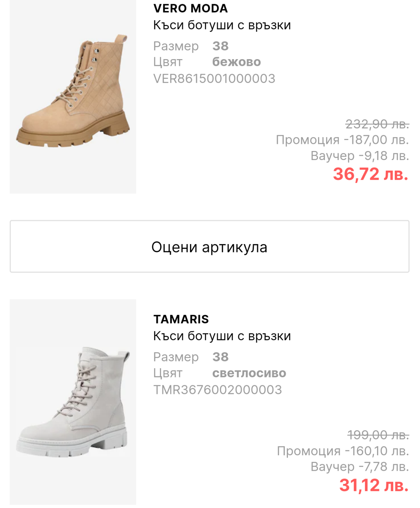
Task: Click size 38 of the VERO MODA boots
Action: point(221,46)
